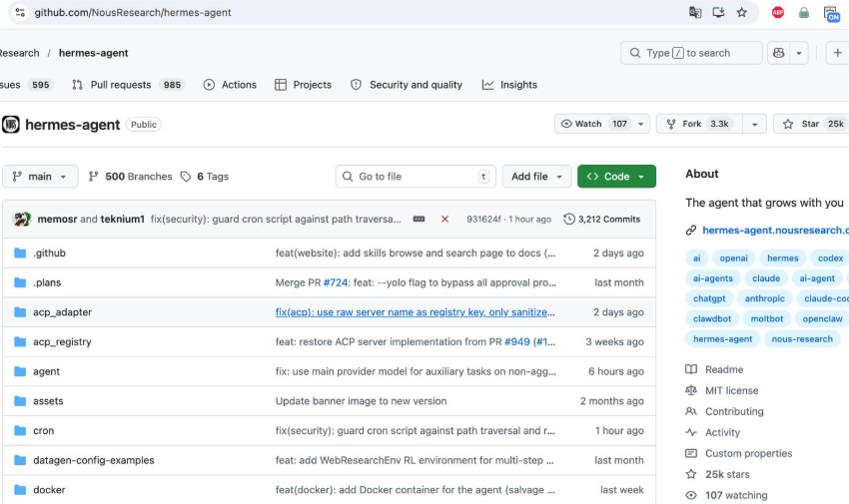The height and width of the screenshot is (504, 849).
Task: Click the red X failed checks icon
Action: tap(444, 219)
